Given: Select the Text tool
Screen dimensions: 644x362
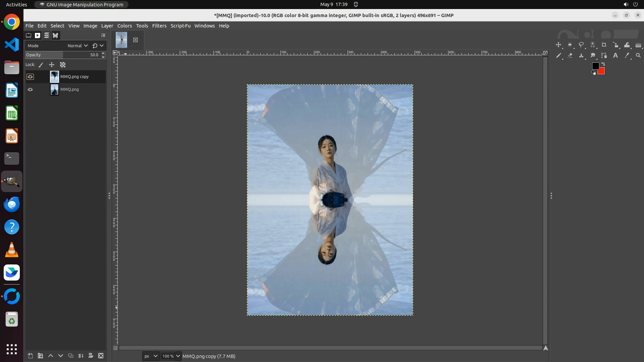Looking at the screenshot, I should coord(615,56).
